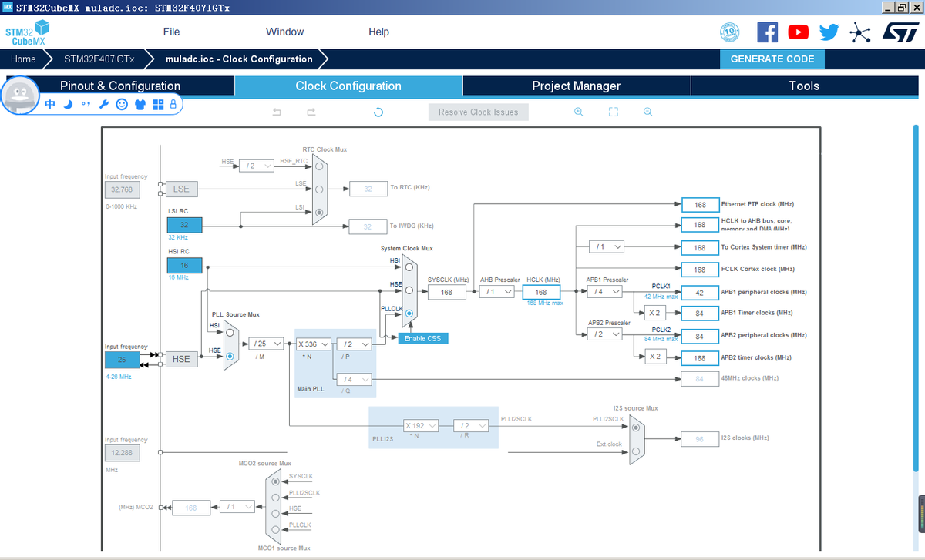Open the File menu

[x=171, y=32]
